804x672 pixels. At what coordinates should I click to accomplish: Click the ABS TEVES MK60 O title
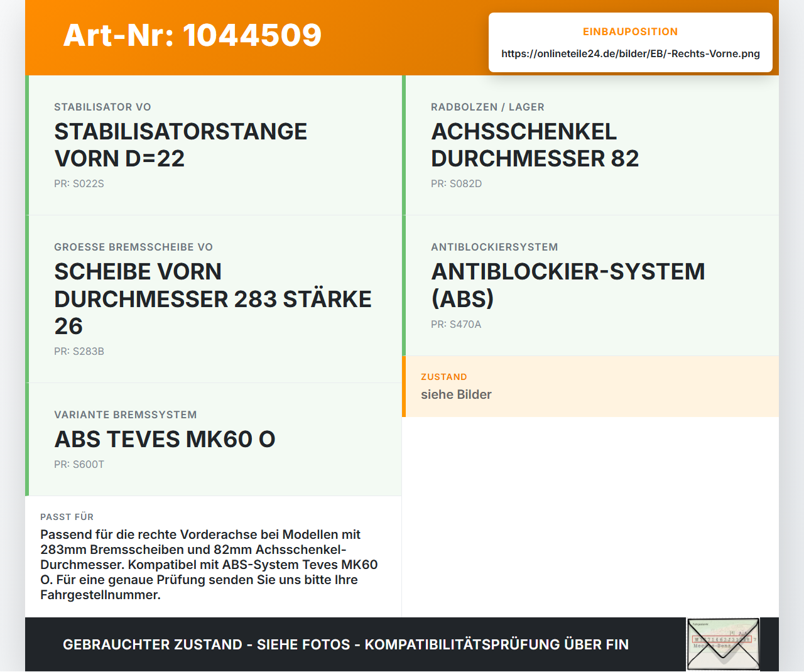pyautogui.click(x=165, y=440)
